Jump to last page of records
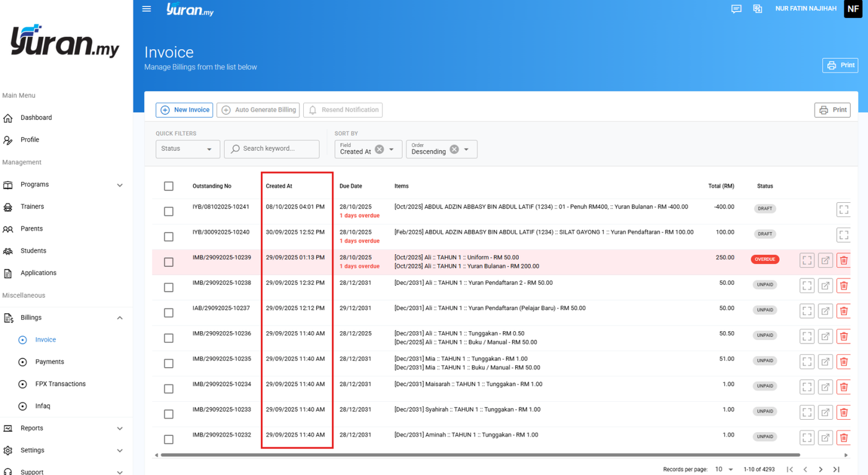This screenshot has height=475, width=868. point(836,469)
